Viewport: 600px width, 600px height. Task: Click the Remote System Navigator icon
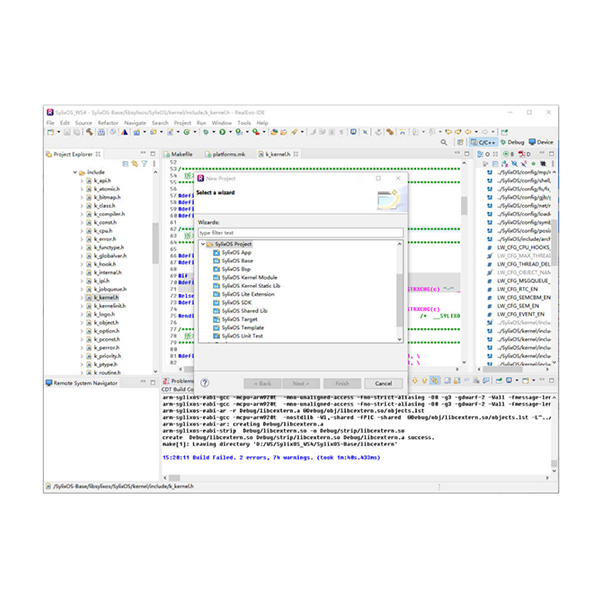50,381
